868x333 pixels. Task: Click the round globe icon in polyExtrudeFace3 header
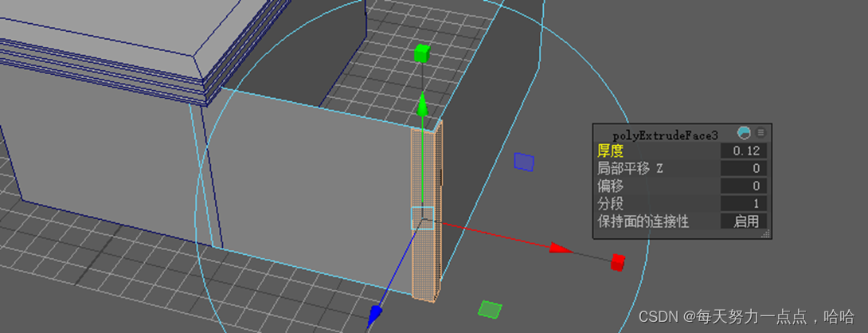click(x=745, y=133)
